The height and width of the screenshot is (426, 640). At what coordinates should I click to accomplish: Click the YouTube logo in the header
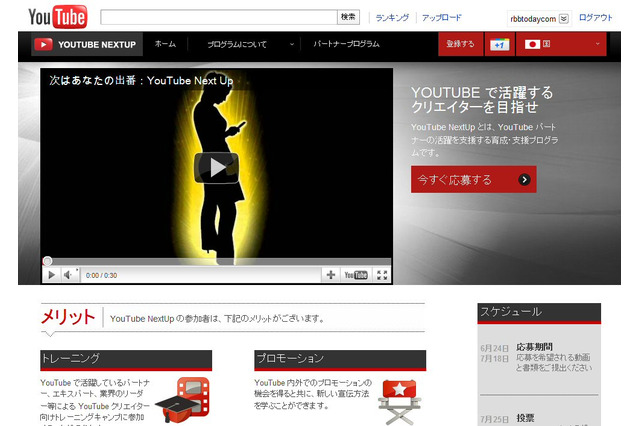[58, 17]
